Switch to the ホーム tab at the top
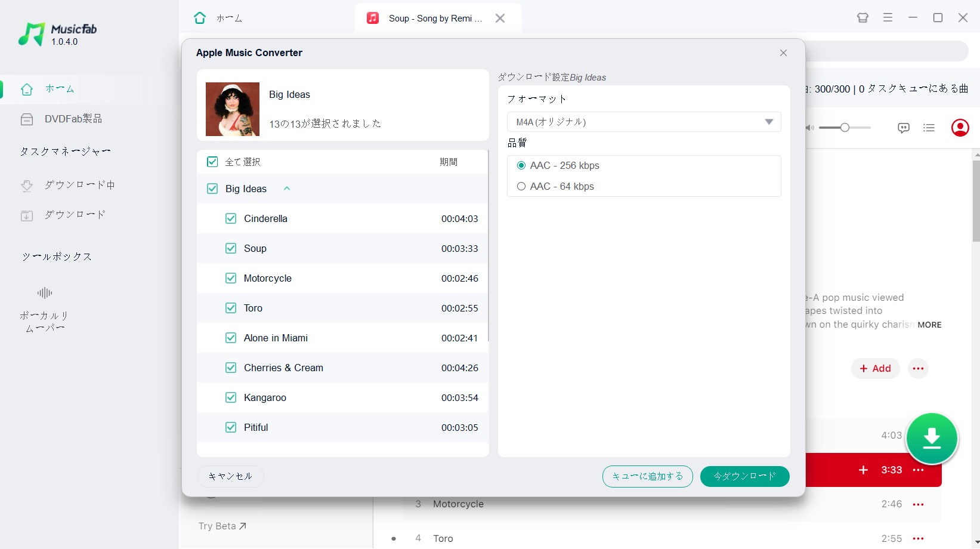The image size is (980, 549). click(218, 18)
